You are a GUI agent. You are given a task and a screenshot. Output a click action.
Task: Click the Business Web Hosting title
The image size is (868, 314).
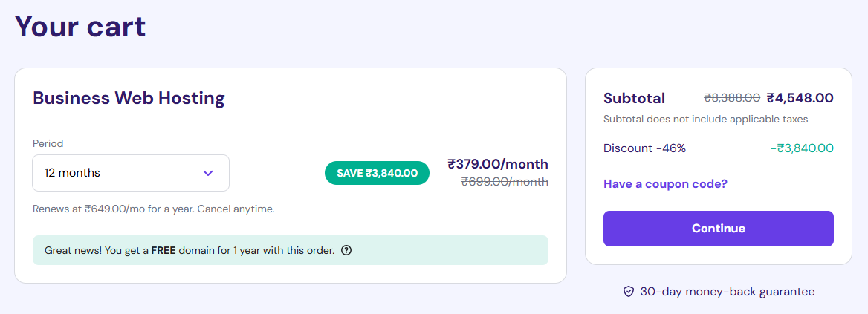[x=129, y=97]
